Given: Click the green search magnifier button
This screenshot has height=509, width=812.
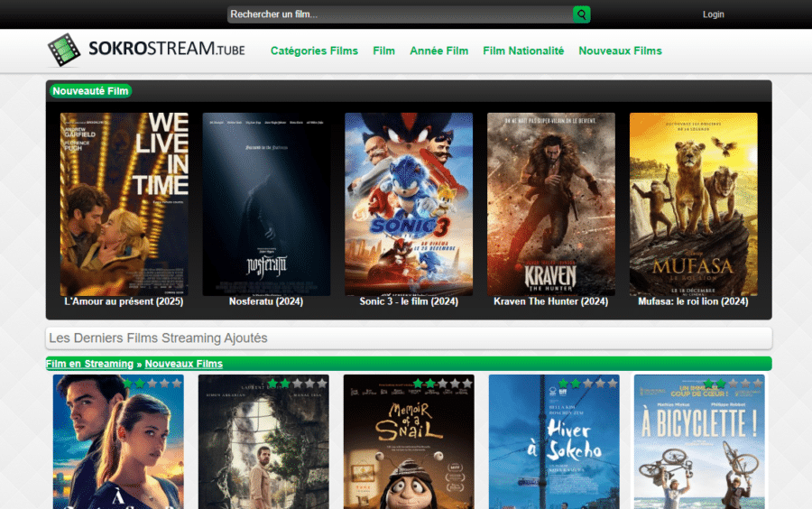Looking at the screenshot, I should pos(582,14).
